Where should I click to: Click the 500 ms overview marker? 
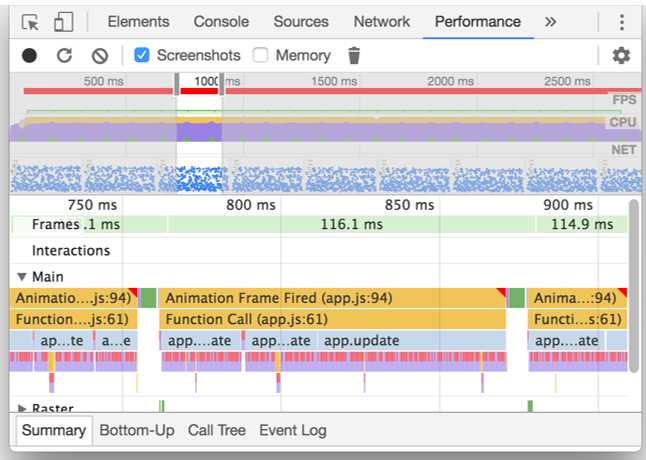pos(103,81)
